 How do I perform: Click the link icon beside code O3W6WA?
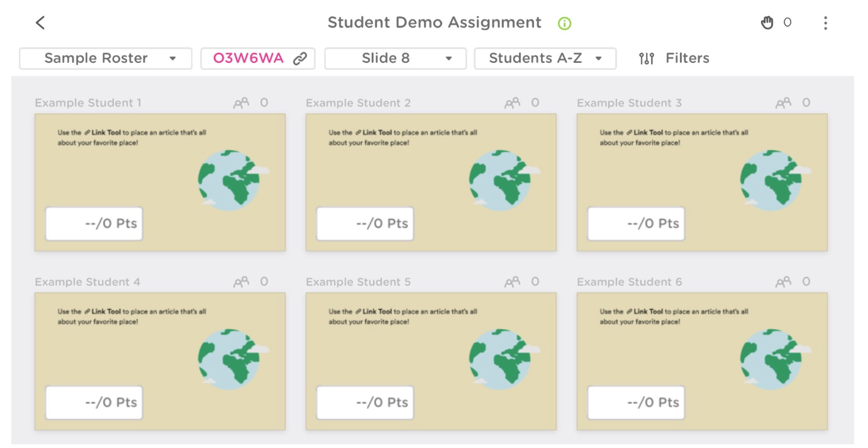[x=301, y=59]
